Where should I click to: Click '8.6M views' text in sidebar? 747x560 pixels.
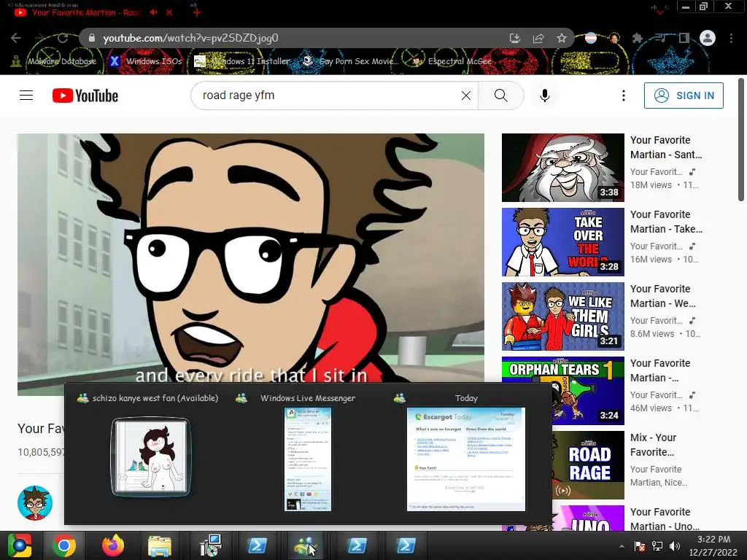coord(652,333)
